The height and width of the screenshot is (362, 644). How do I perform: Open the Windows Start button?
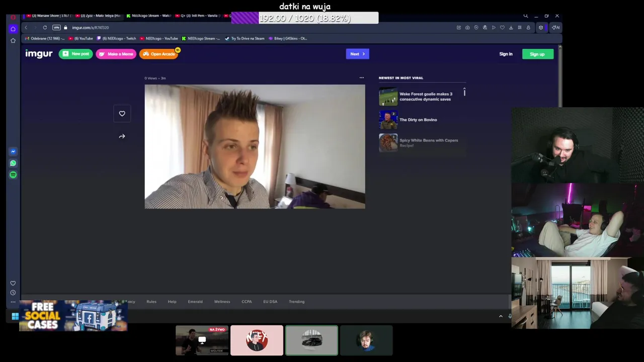coord(15,316)
